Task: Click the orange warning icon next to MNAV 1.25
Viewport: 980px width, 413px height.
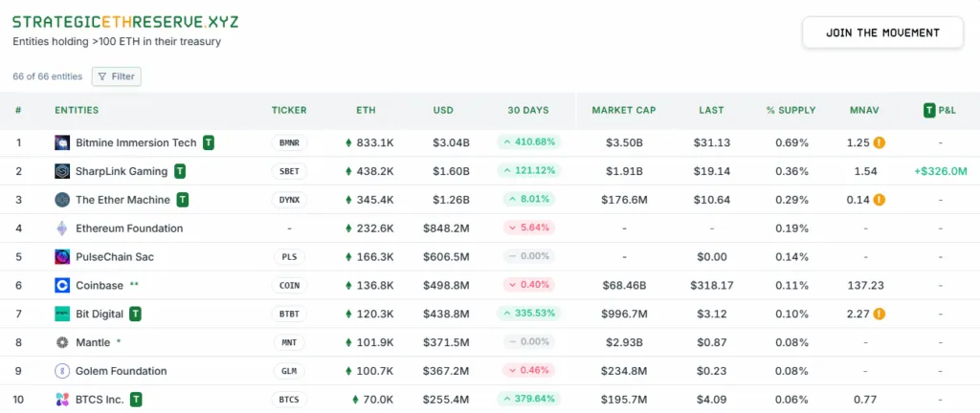Action: click(880, 142)
